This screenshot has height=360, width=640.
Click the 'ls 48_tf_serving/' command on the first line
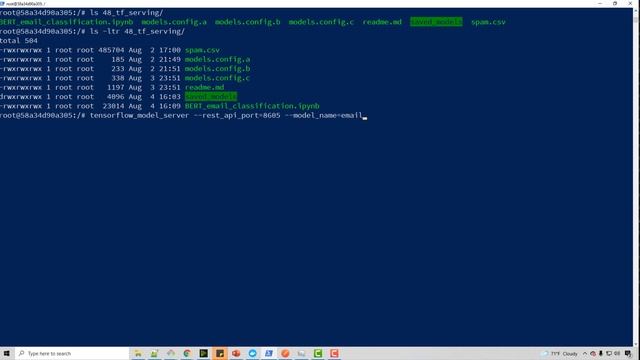(x=127, y=13)
